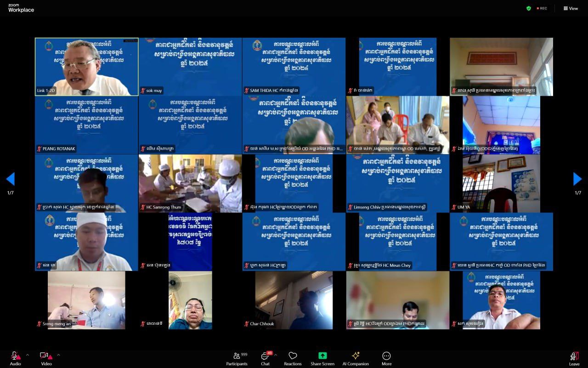This screenshot has width=588, height=368.
Task: Click the 1/7 page indicator on left
Action: coord(10,193)
